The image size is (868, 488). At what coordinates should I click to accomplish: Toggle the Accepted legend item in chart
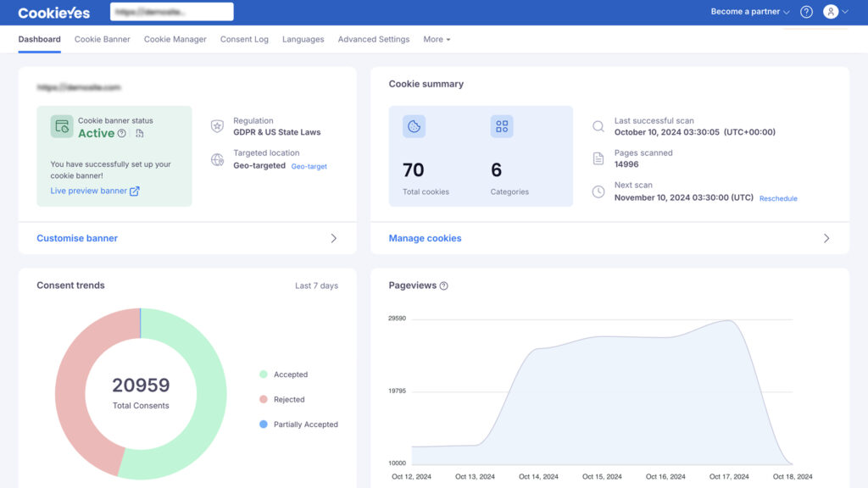coord(284,374)
